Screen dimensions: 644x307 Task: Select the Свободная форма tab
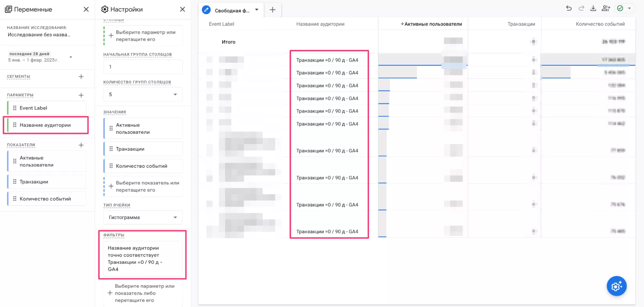pos(232,10)
